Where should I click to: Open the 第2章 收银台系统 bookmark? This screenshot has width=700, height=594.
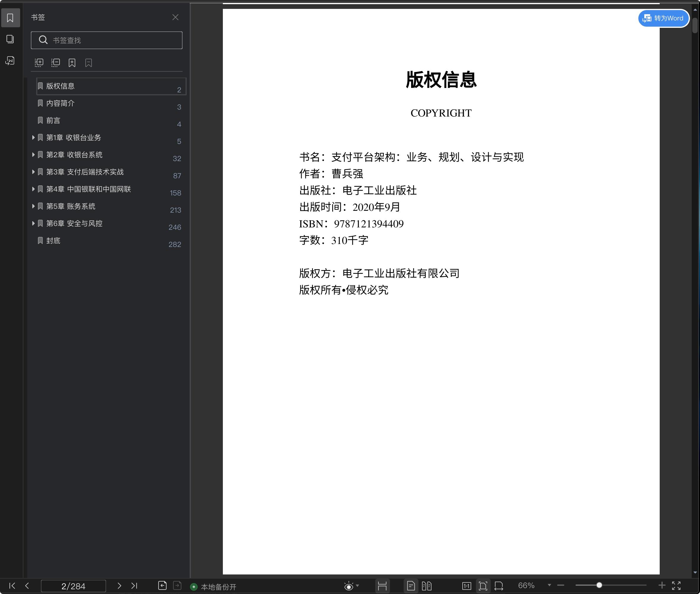[x=74, y=155]
